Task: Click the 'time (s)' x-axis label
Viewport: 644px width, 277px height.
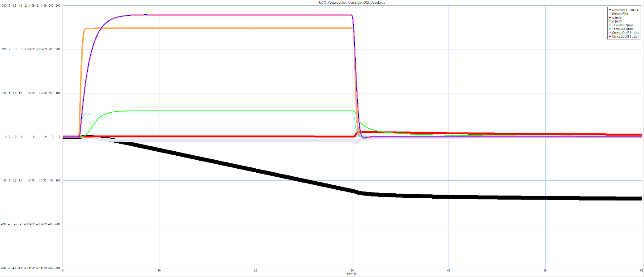Action: [352, 273]
